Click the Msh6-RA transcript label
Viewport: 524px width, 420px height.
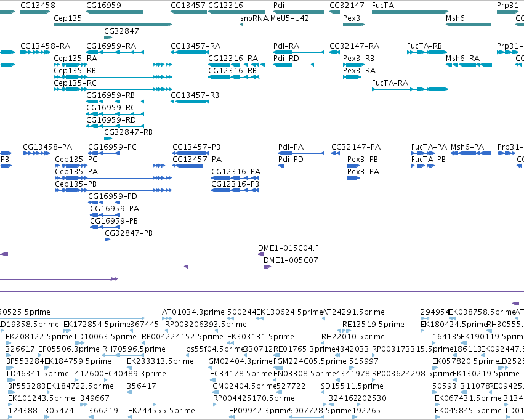click(463, 59)
